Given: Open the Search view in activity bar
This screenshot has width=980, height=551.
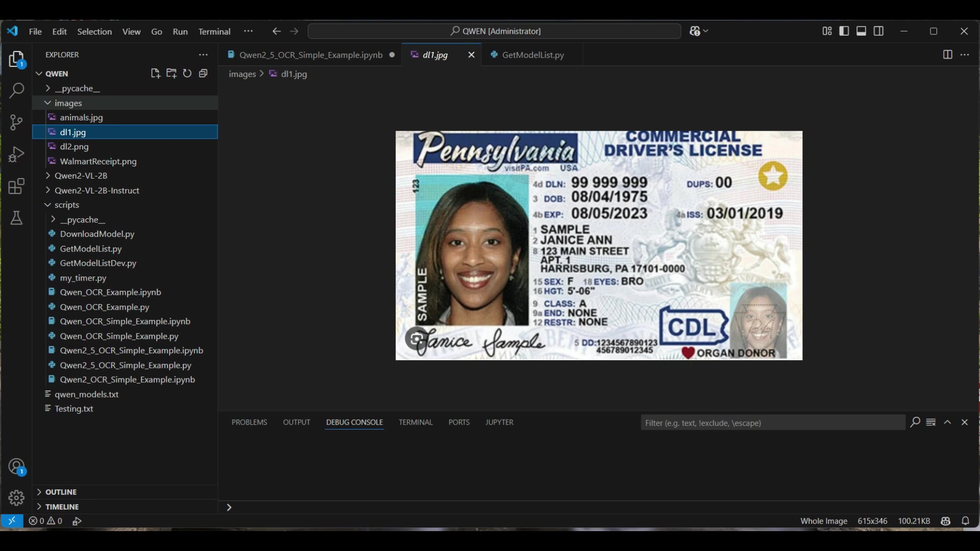Looking at the screenshot, I should coord(16,91).
